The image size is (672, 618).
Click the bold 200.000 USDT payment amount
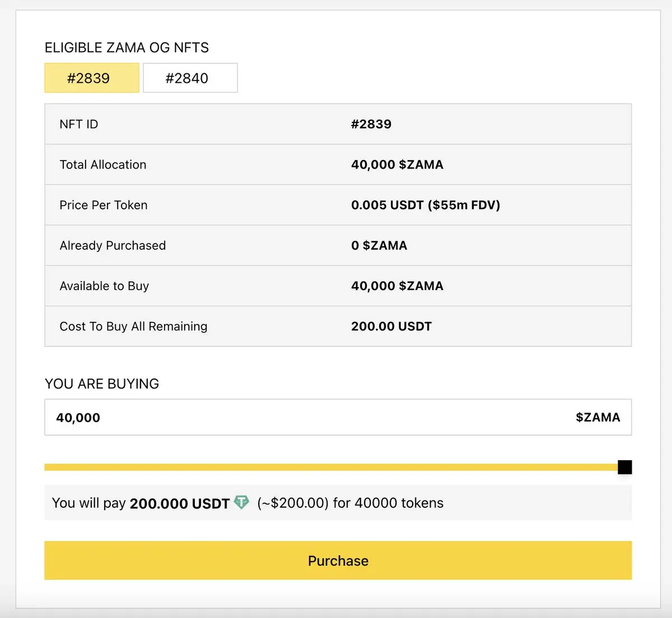pos(180,503)
